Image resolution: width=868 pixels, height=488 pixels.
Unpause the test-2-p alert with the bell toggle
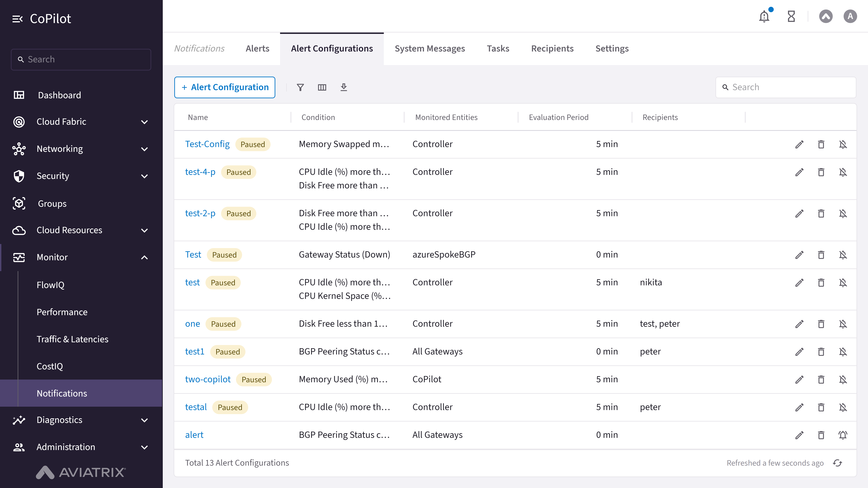point(843,213)
